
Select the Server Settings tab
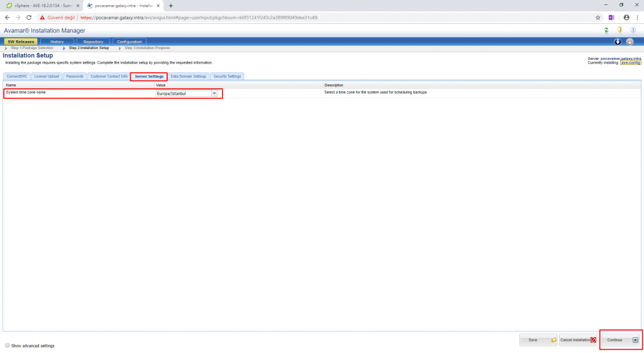pyautogui.click(x=148, y=76)
